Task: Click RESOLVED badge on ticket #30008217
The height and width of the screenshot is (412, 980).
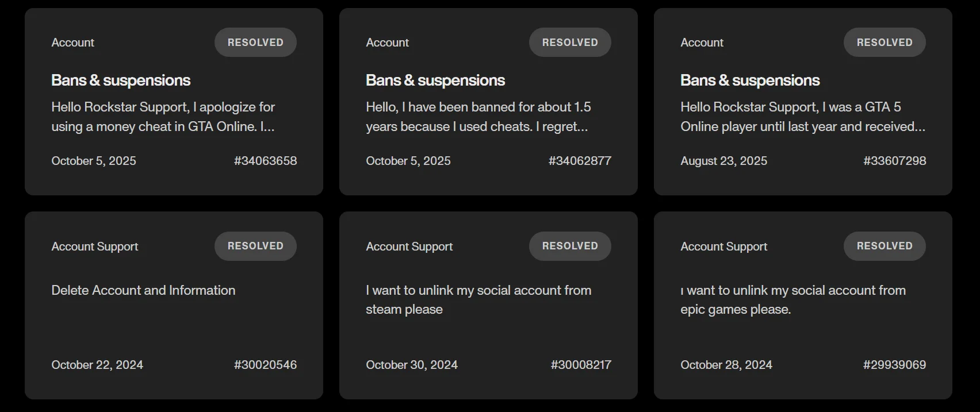Action: [x=570, y=246]
